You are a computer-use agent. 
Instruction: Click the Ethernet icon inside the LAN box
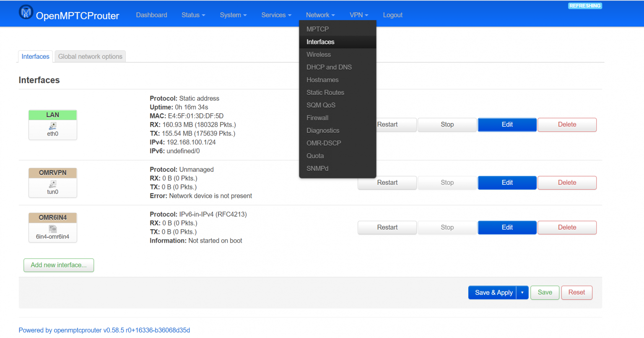pyautogui.click(x=52, y=126)
